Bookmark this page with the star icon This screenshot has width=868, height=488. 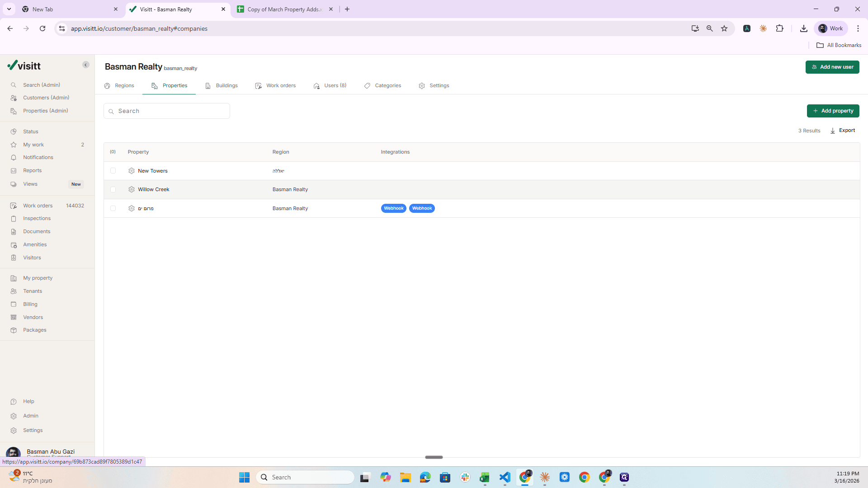click(x=724, y=28)
